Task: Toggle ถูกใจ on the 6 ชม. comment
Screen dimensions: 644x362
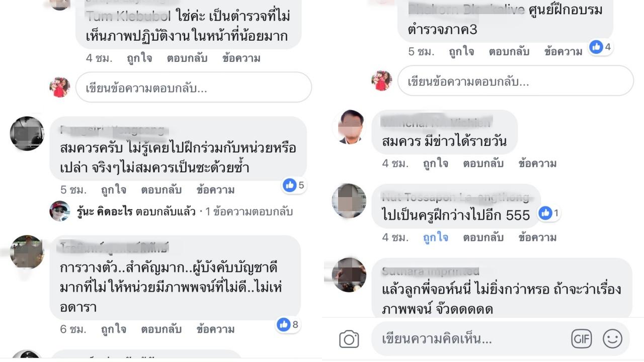Action: click(113, 329)
